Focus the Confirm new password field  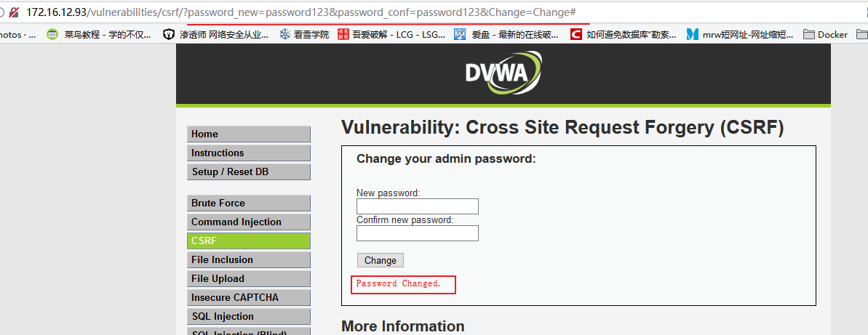click(x=417, y=233)
